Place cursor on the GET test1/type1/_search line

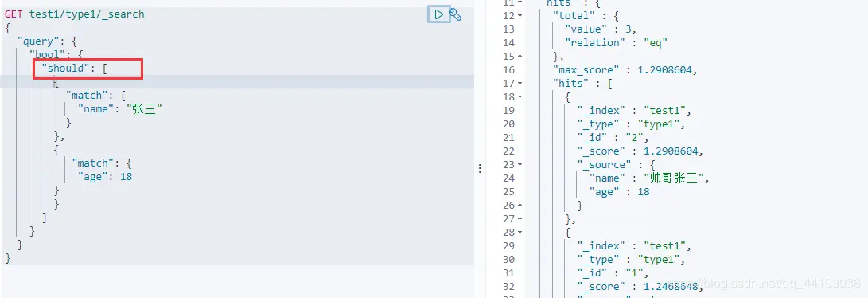pyautogui.click(x=74, y=14)
